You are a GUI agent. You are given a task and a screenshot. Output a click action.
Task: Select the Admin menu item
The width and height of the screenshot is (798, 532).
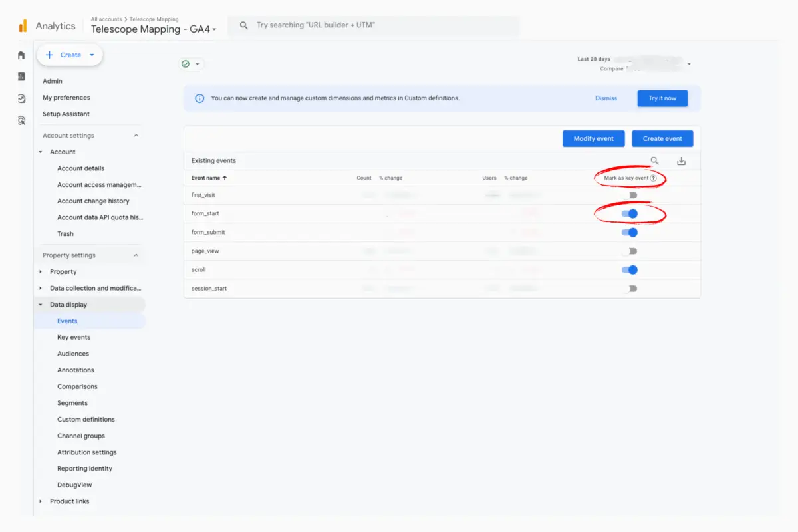point(53,81)
